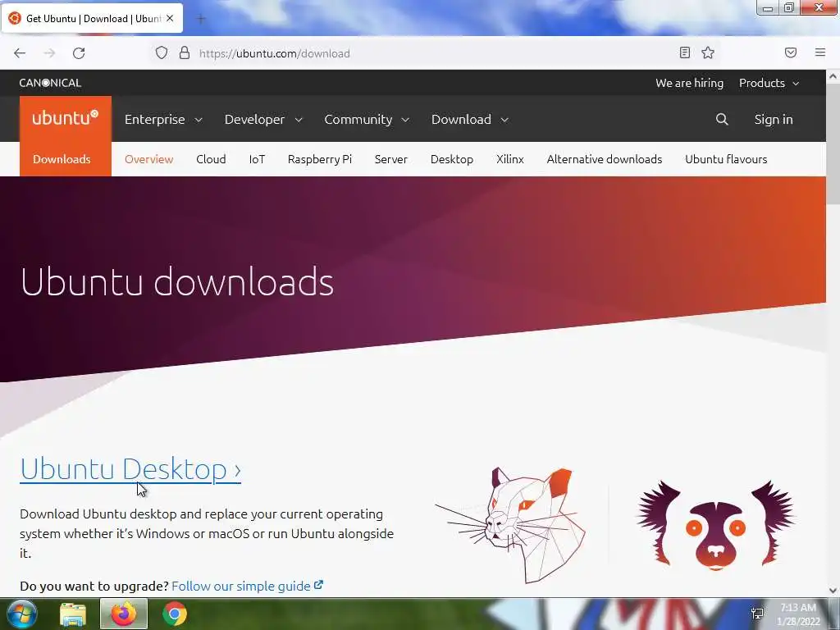The width and height of the screenshot is (840, 630).
Task: Select the Downloads section tab
Action: [62, 159]
